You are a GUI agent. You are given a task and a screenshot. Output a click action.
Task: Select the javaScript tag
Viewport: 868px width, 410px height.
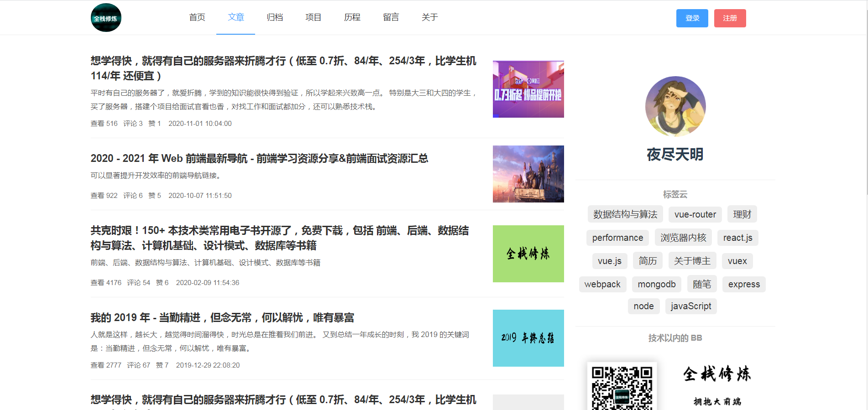pos(691,306)
